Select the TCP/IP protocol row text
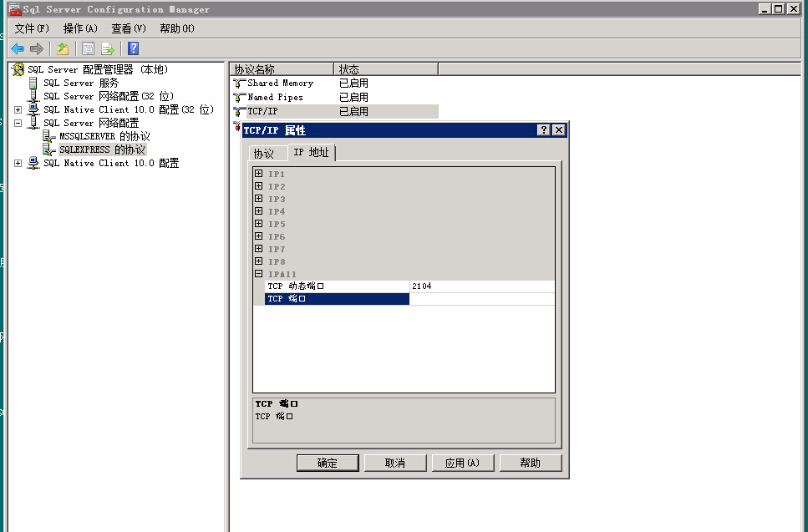808x532 pixels. pos(263,111)
